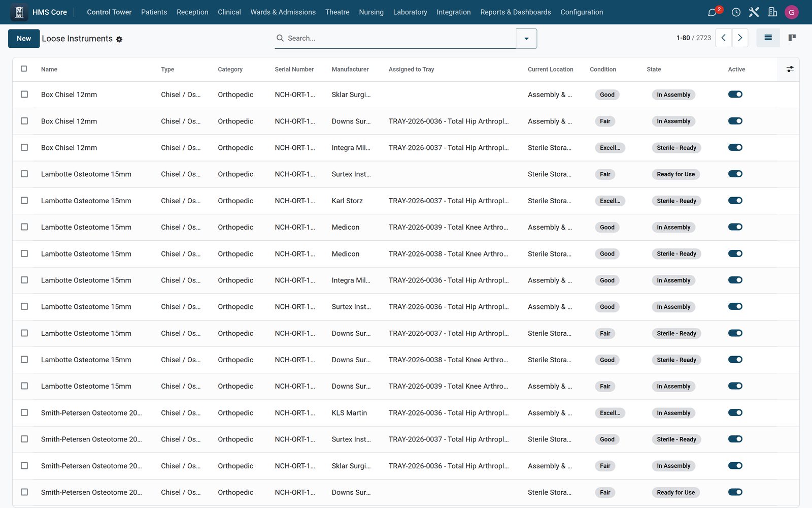Click the Karl Storz manufacturer cell
The height and width of the screenshot is (508, 812).
(347, 201)
